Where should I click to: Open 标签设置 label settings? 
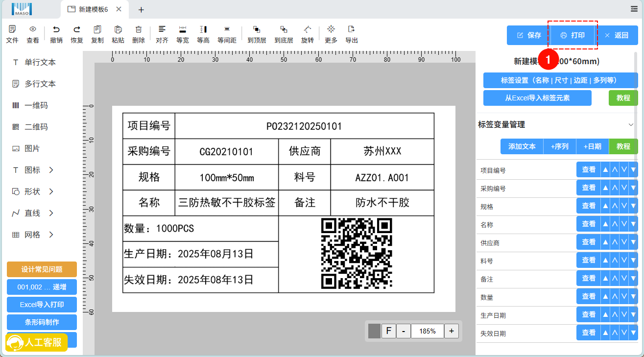point(561,80)
